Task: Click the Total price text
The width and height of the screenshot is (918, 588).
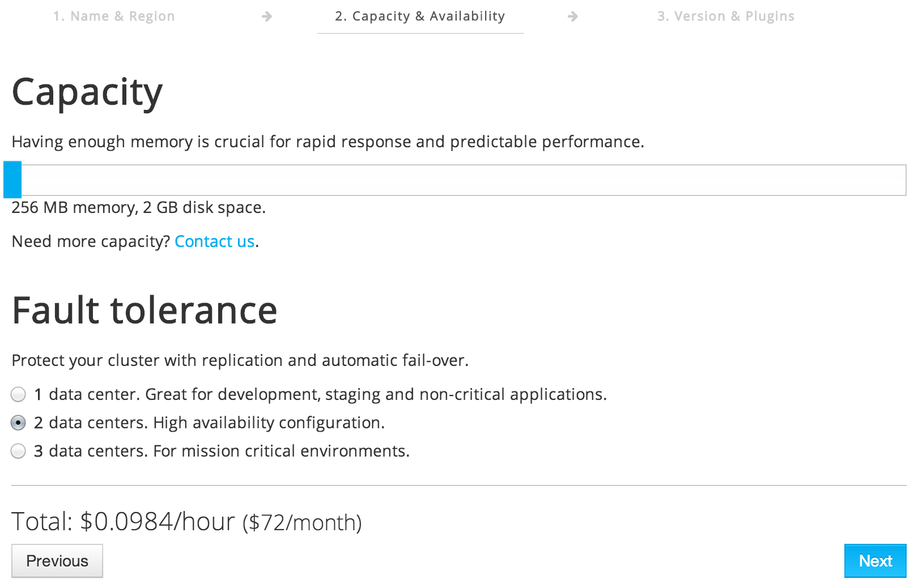Action: [187, 522]
